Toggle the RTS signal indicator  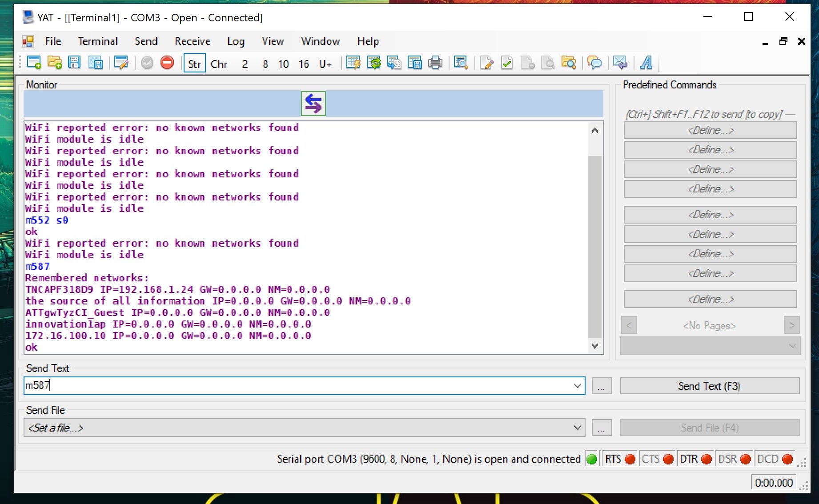click(x=620, y=459)
